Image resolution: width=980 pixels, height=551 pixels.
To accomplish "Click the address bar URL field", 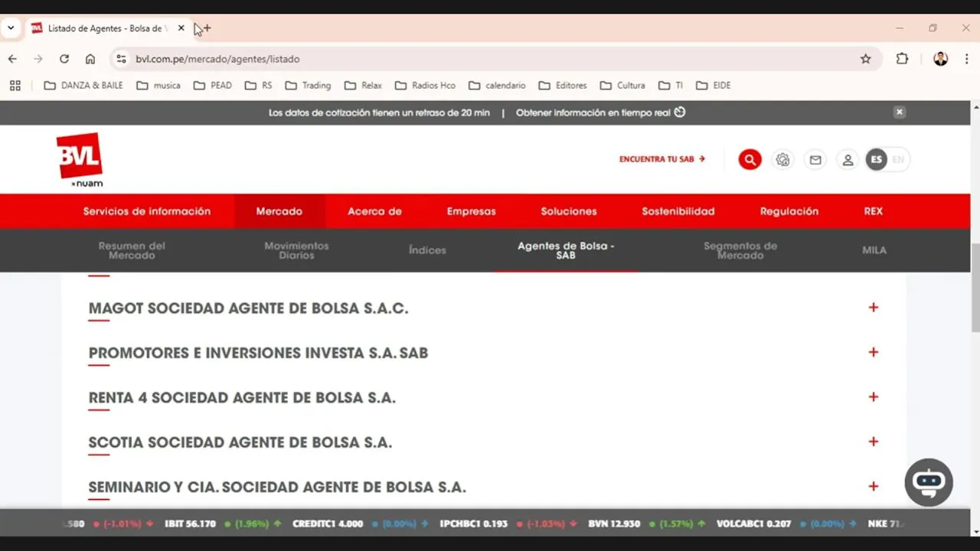I will coord(490,59).
